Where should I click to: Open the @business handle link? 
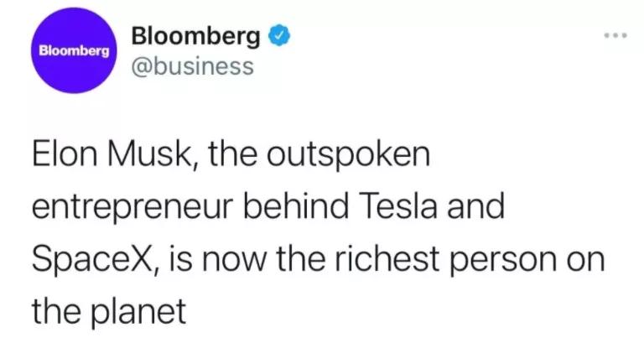click(192, 67)
